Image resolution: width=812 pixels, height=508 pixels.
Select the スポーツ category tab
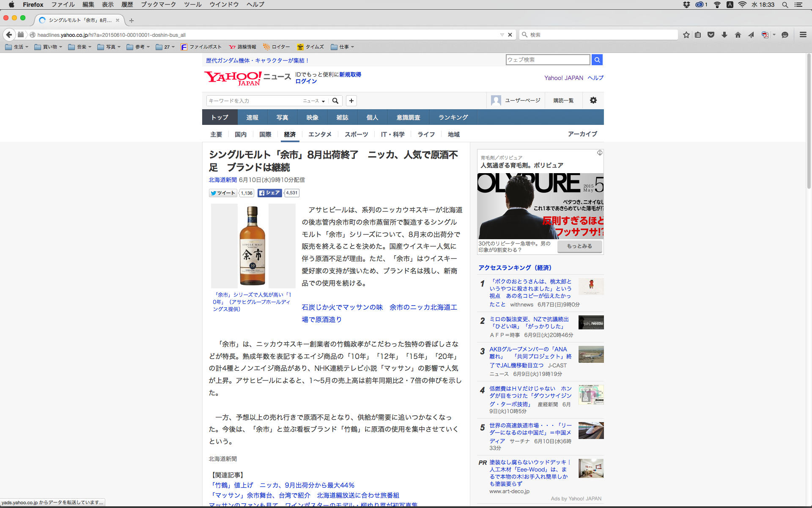tap(356, 134)
